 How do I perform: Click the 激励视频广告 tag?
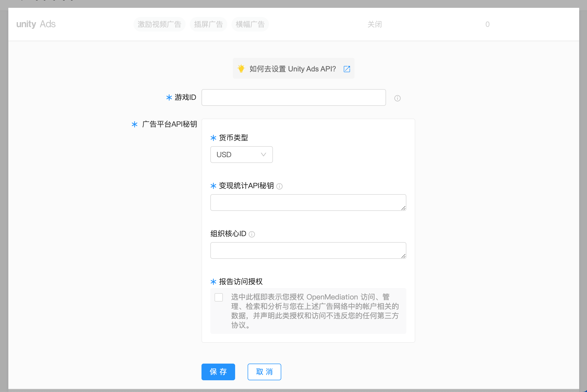click(159, 24)
